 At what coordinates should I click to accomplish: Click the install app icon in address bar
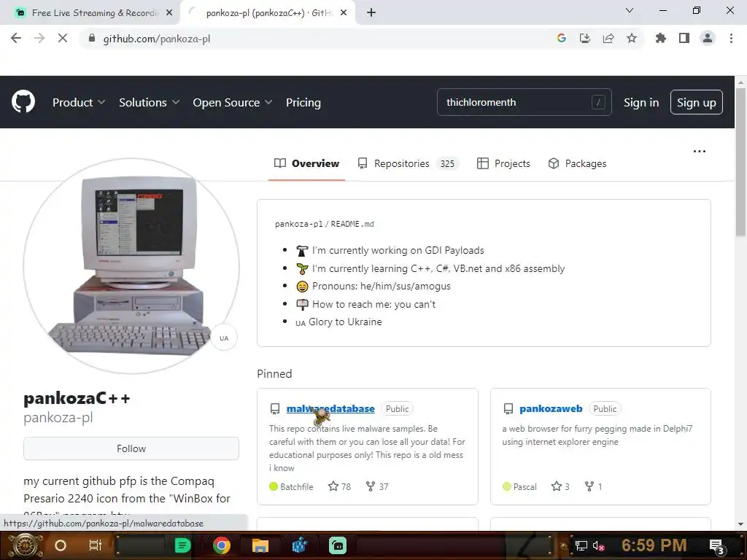[585, 38]
